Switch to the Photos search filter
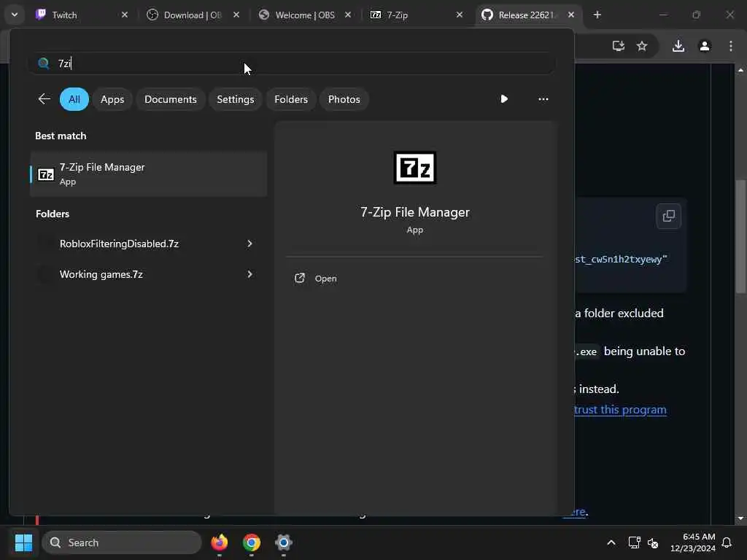Image resolution: width=747 pixels, height=560 pixels. 344,99
